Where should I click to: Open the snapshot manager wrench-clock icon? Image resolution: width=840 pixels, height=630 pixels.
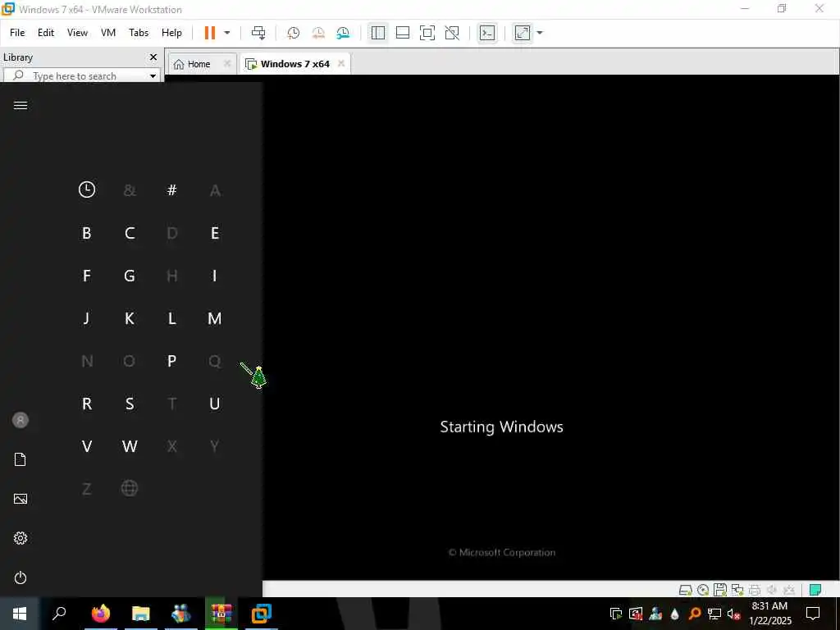[343, 33]
